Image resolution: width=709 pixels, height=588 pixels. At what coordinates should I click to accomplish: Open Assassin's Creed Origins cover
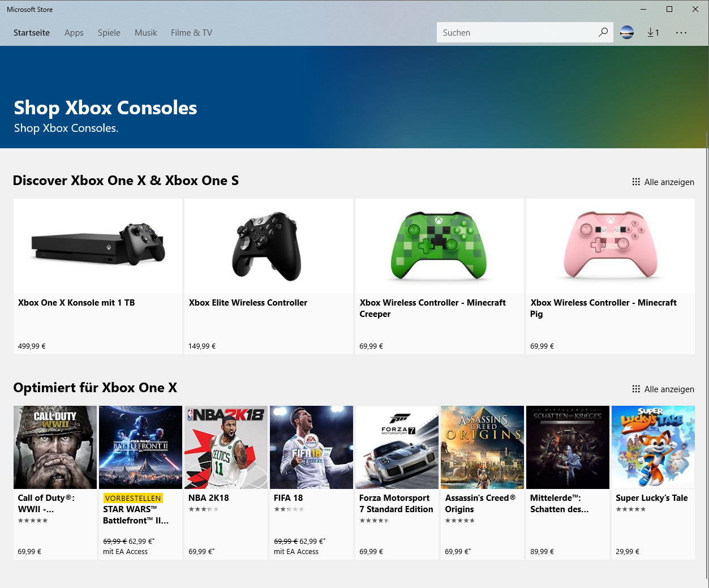click(482, 447)
